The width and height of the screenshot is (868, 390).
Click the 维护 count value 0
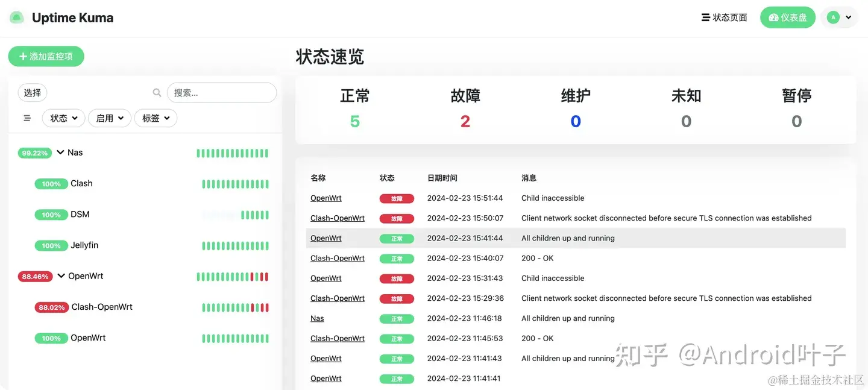pyautogui.click(x=576, y=122)
